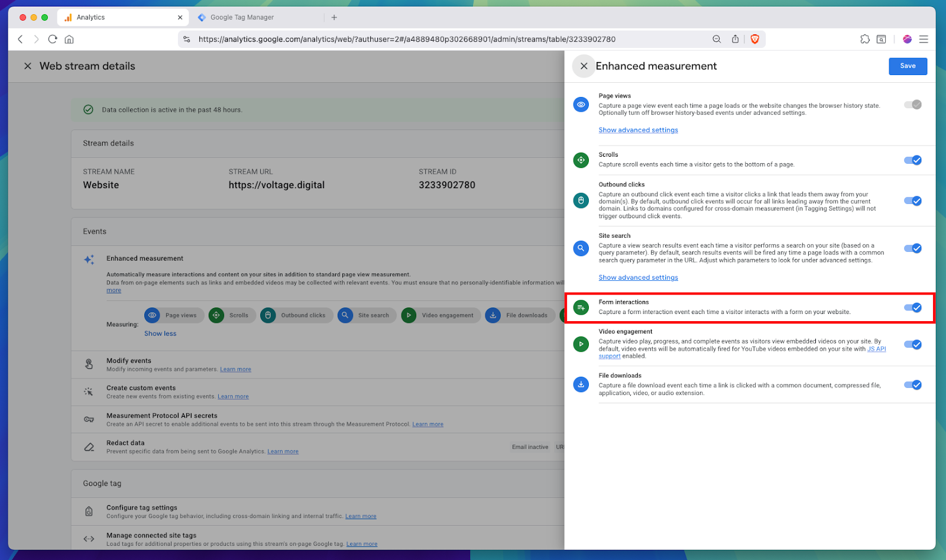Toggle the Page views switch
Viewport: 946px width, 560px height.
[913, 105]
